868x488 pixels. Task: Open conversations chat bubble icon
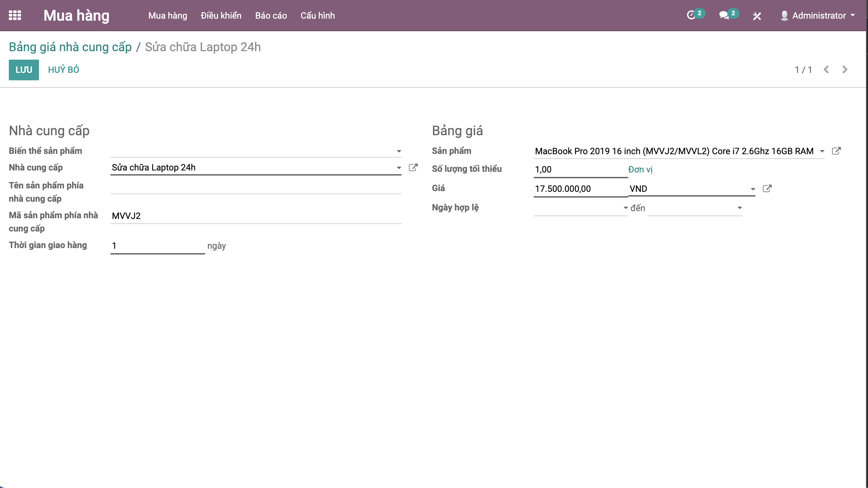pos(724,15)
